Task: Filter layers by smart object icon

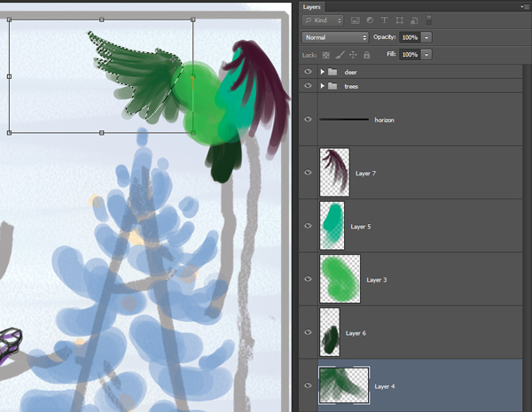Action: pos(414,20)
